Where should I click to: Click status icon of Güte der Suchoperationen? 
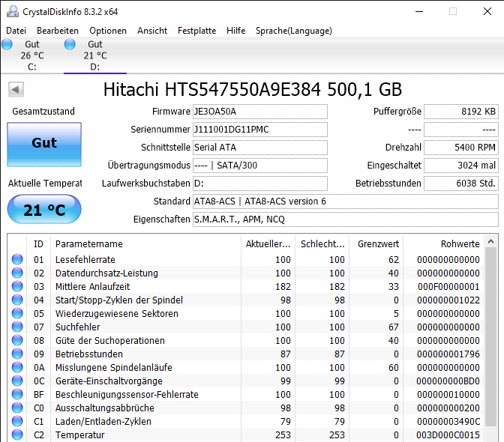(x=17, y=340)
